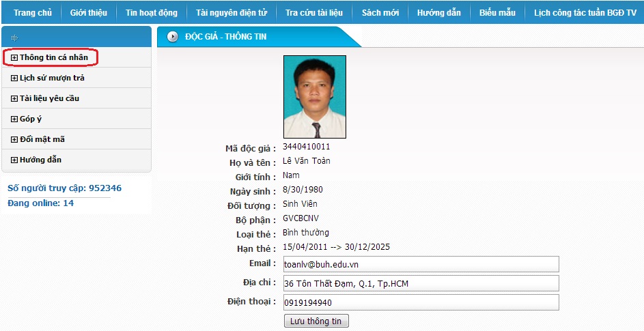The image size is (644, 331).
Task: Open the Tài liệu yêu cầu sidebar link
Action: pyautogui.click(x=49, y=98)
